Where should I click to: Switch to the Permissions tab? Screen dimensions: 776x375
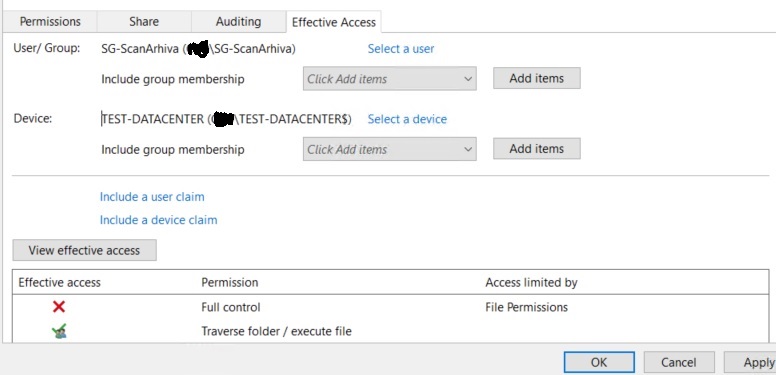(x=50, y=22)
